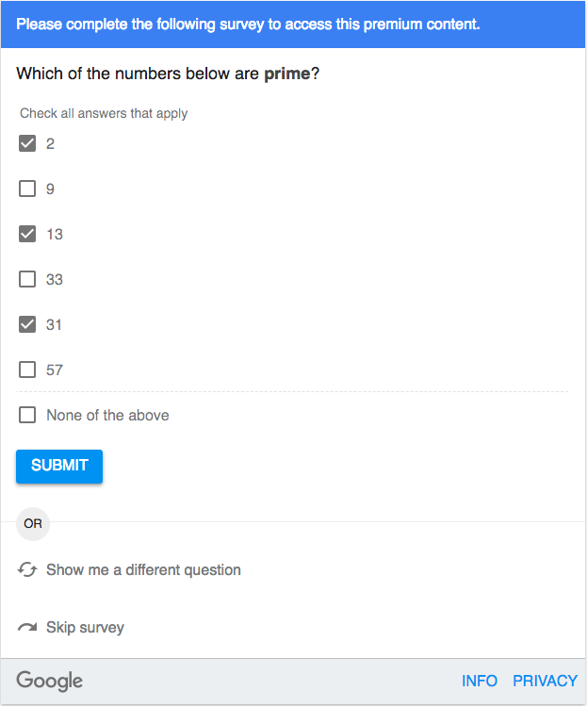
Task: Click 'Check all answers that apply' hint
Action: click(x=104, y=113)
